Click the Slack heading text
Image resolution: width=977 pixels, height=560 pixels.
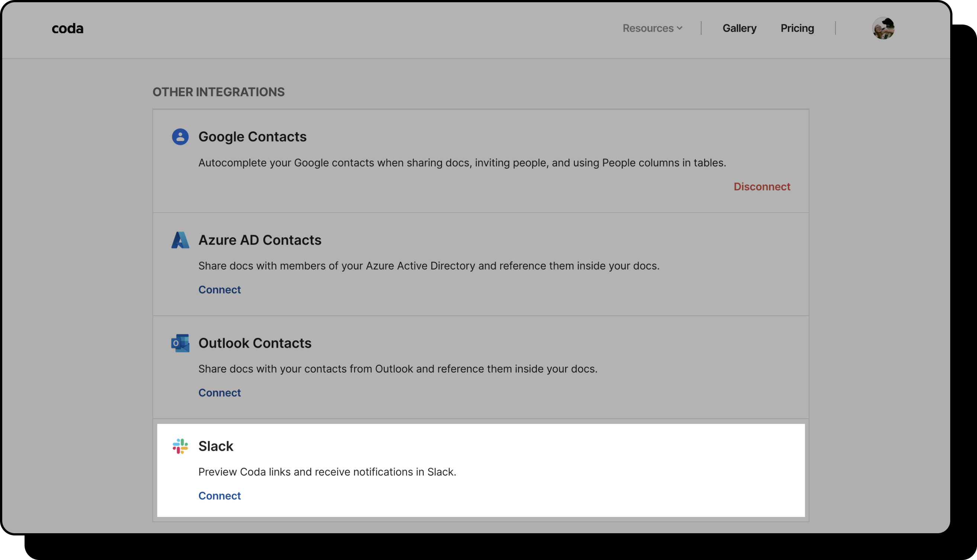click(215, 446)
